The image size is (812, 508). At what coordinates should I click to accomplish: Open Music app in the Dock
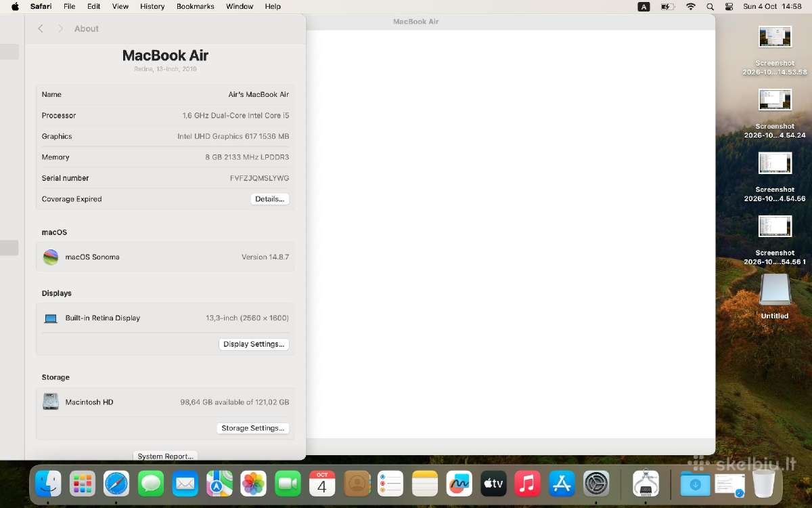pos(528,484)
